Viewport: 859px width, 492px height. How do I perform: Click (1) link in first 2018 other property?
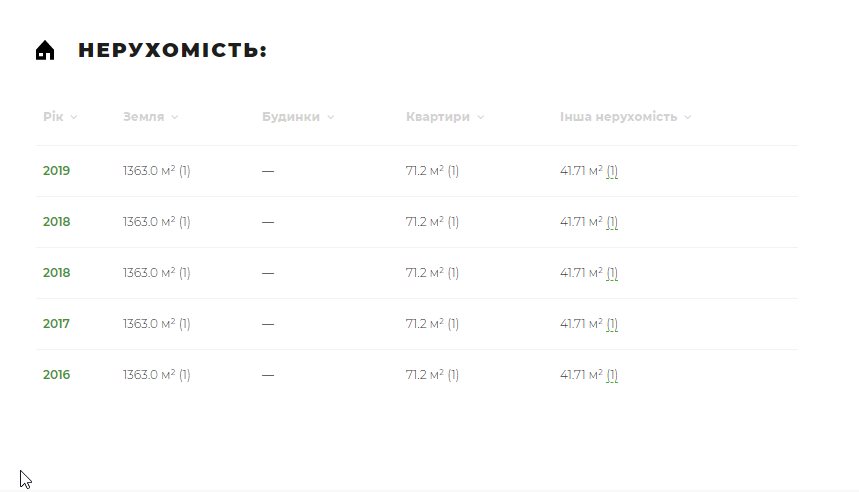[612, 222]
